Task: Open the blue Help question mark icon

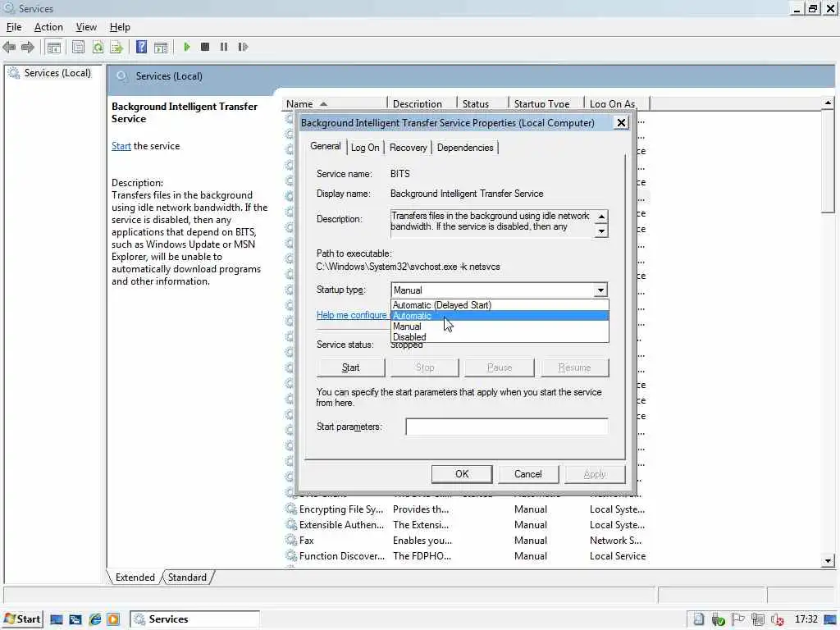Action: [141, 47]
